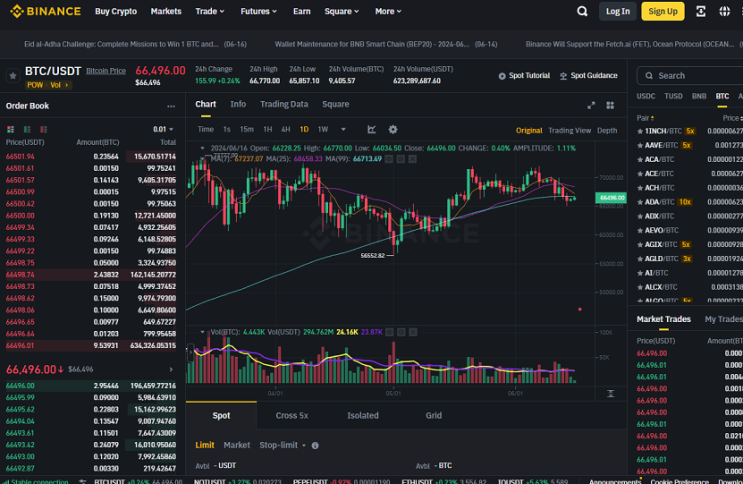
Task: Open settings icon in Vol indicator legend
Action: point(401,332)
